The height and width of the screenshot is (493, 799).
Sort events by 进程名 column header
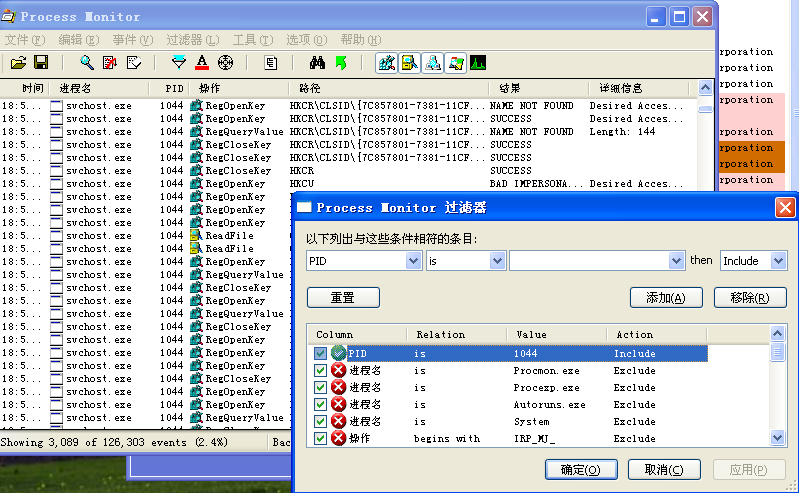pos(99,88)
